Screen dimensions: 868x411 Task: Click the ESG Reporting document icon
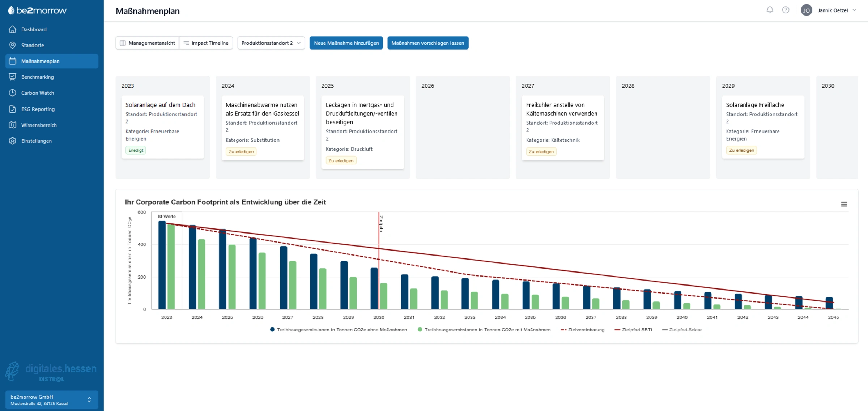[13, 109]
